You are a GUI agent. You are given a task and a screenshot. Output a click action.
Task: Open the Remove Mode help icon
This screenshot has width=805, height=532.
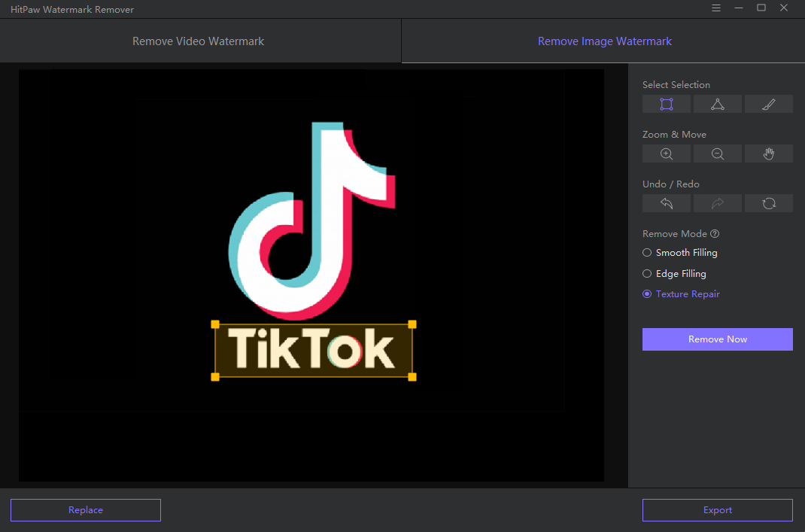pos(715,234)
